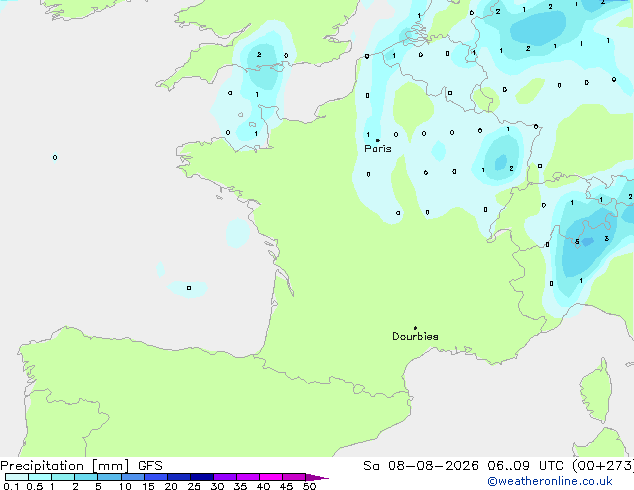Click the Dourbies city label

coord(415,336)
